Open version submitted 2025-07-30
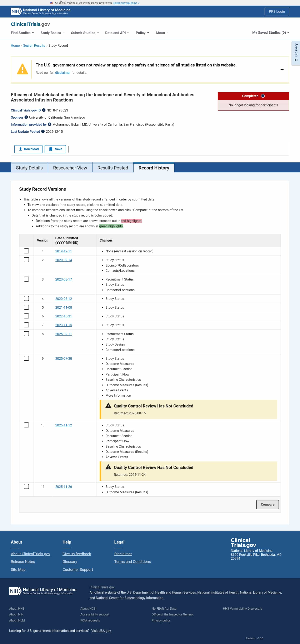300x644 pixels. pos(64,358)
